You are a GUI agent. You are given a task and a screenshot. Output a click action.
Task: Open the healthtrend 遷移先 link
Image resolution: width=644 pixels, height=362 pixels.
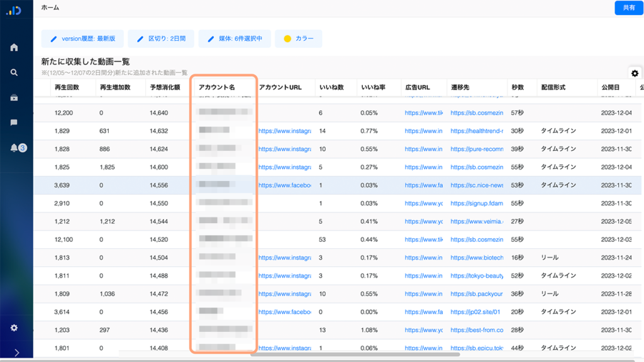pyautogui.click(x=477, y=131)
